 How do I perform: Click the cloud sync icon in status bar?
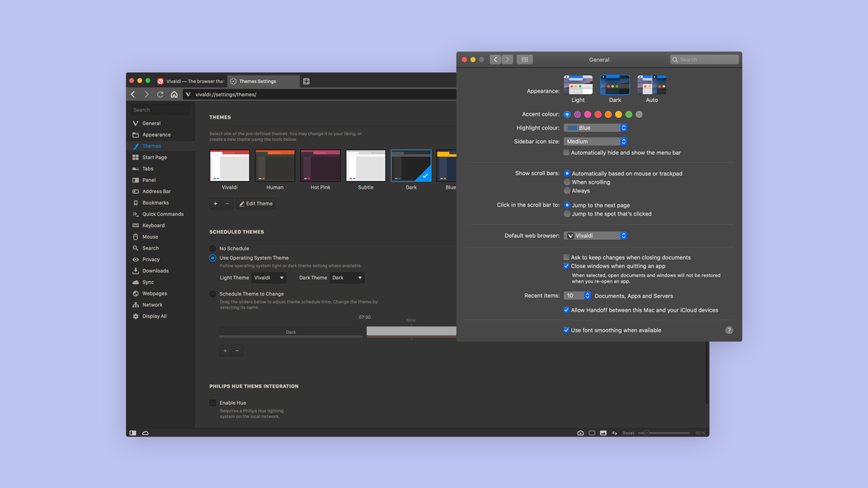coord(145,433)
